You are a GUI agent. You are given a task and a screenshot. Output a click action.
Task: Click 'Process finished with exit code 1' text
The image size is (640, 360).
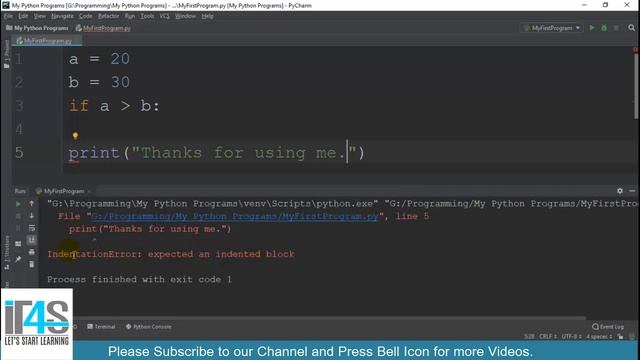139,280
